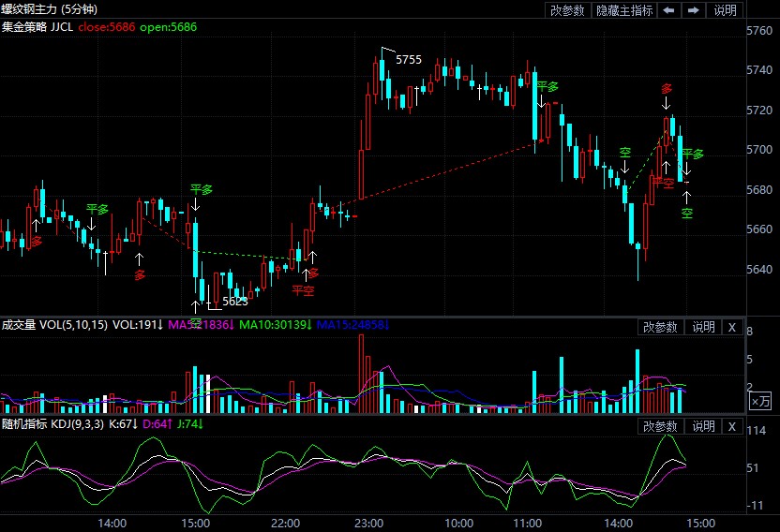Click the ×万 unit box on volume axis

[x=760, y=401]
